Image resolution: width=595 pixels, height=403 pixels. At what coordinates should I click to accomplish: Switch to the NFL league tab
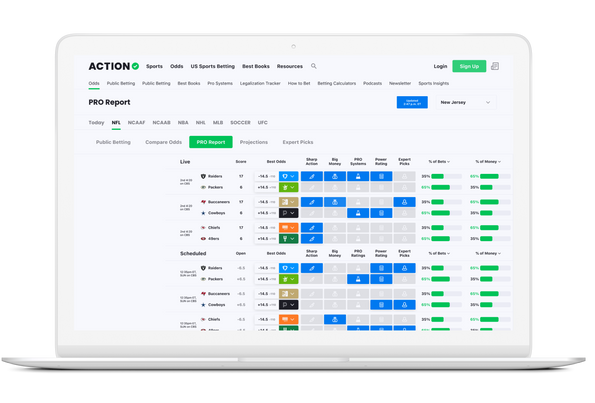pyautogui.click(x=116, y=123)
